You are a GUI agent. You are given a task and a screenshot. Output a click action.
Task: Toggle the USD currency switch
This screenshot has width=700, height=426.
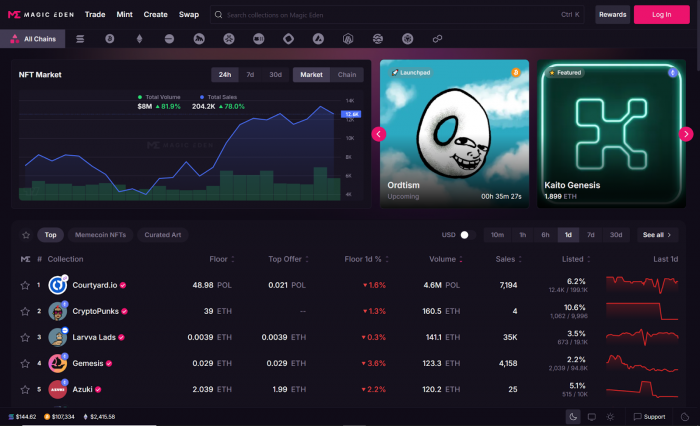pos(467,235)
